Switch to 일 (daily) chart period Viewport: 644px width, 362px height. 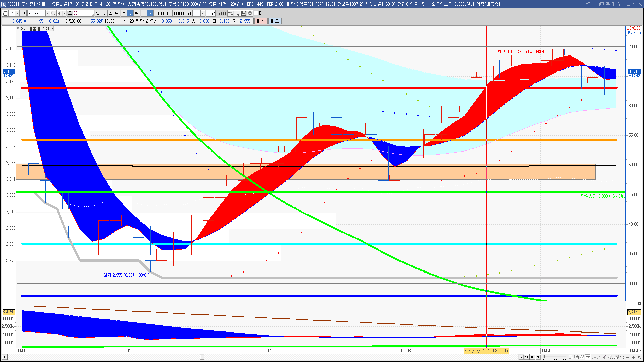click(98, 13)
